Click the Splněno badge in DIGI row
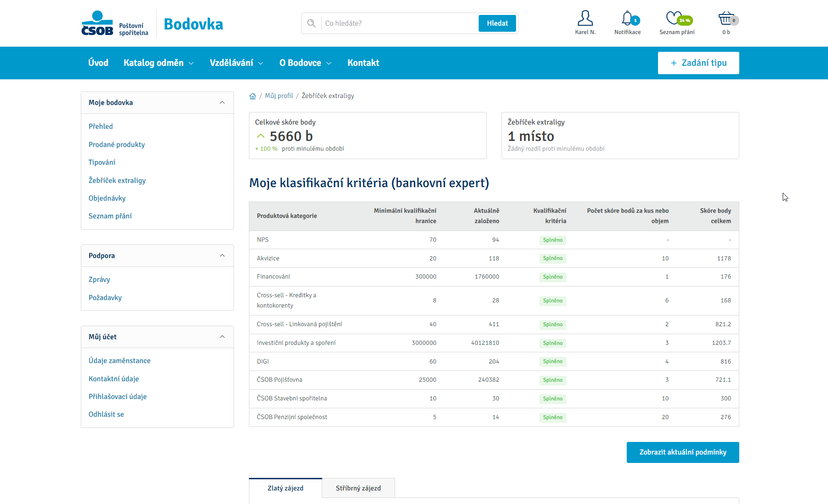The width and height of the screenshot is (828, 504). coord(553,362)
